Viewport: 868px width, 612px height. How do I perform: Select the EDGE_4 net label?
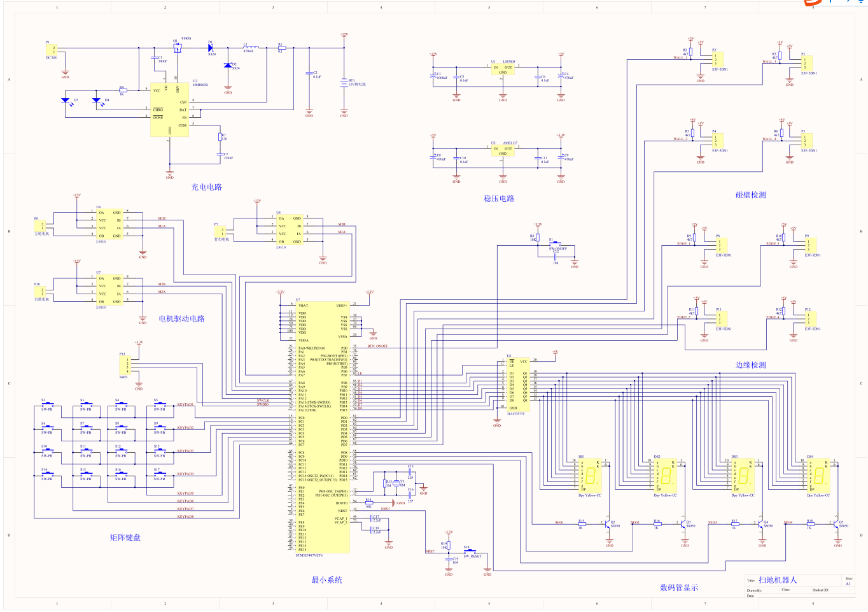coord(773,317)
